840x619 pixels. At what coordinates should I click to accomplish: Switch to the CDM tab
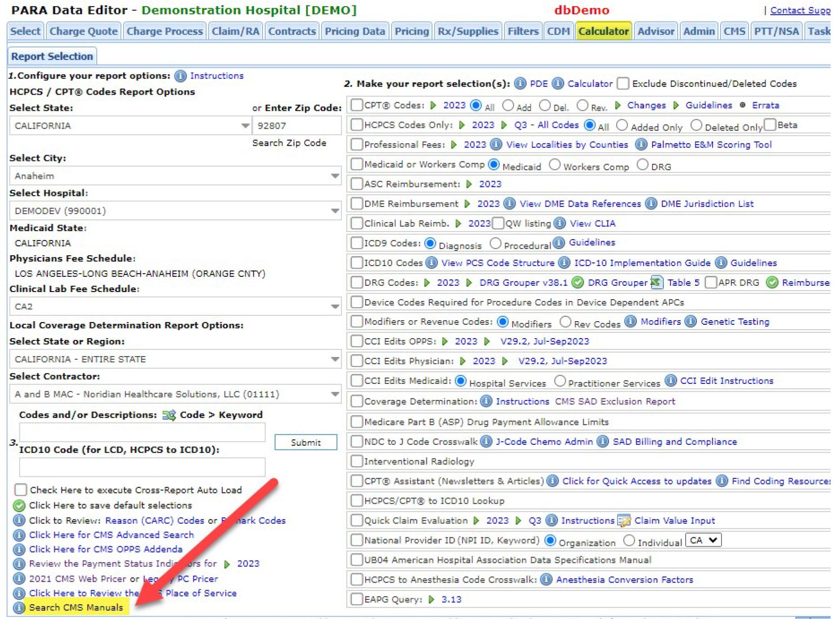tap(558, 31)
